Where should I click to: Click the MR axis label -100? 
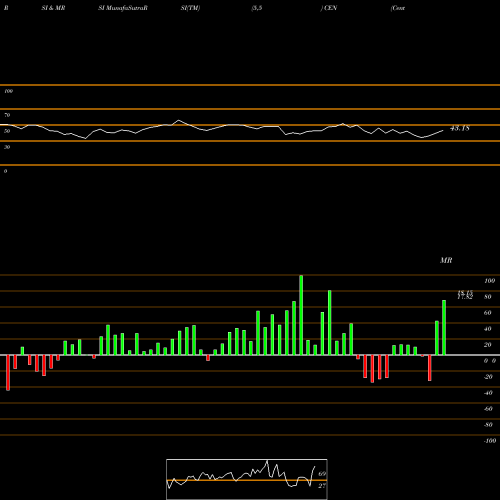[490, 441]
